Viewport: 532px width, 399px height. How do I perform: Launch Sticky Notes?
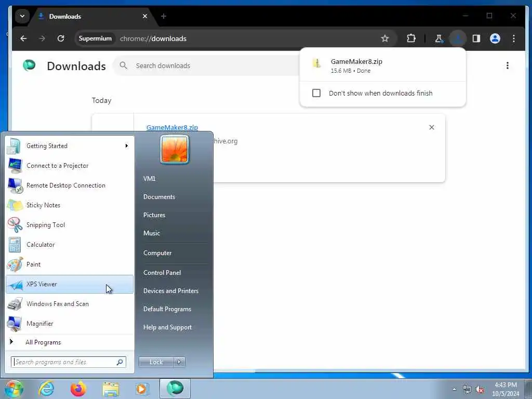[x=70, y=205]
